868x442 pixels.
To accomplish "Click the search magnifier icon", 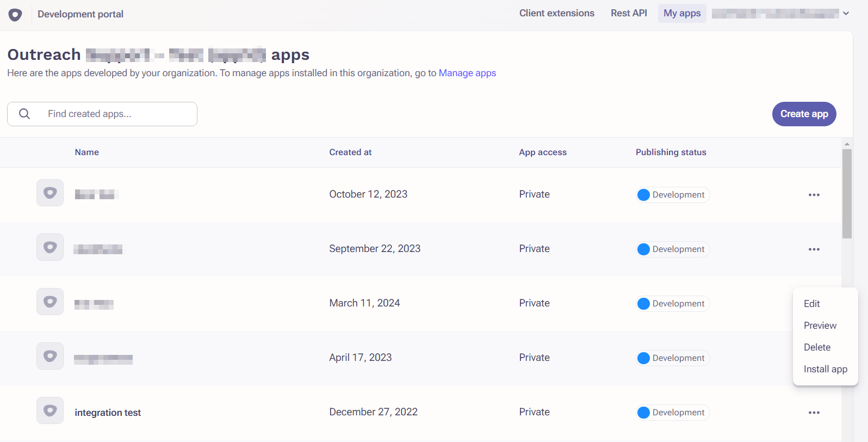I will pos(24,114).
